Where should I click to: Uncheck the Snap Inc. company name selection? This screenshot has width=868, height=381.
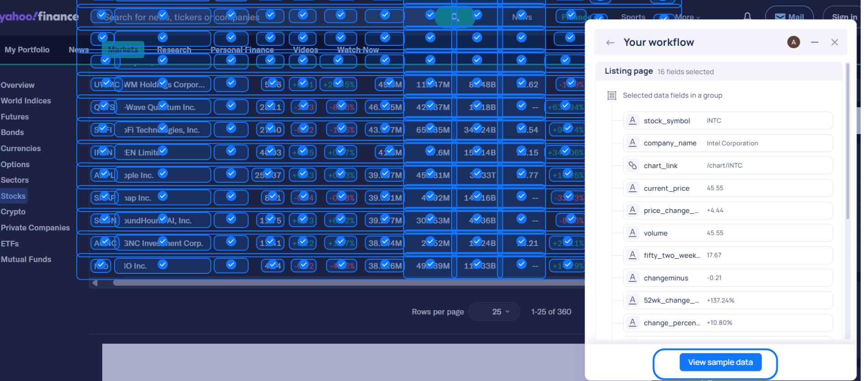tap(163, 196)
